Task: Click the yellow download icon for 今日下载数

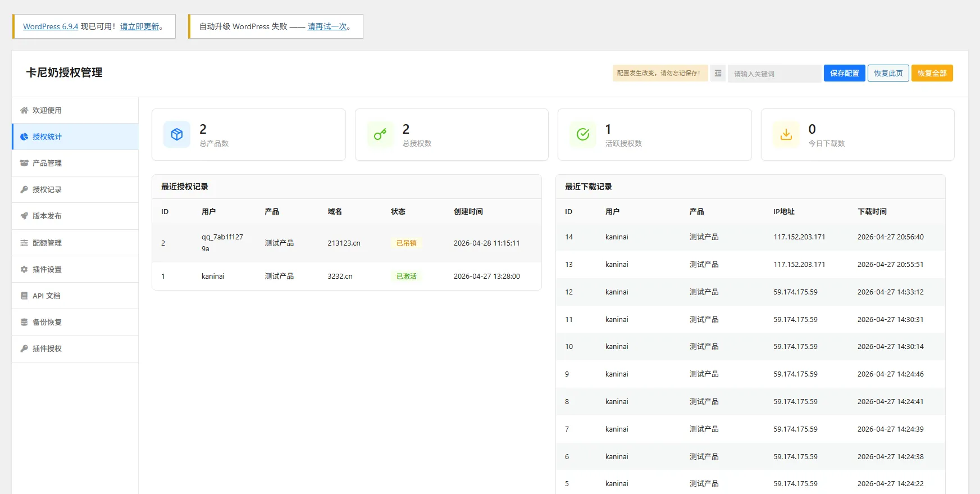Action: click(786, 134)
